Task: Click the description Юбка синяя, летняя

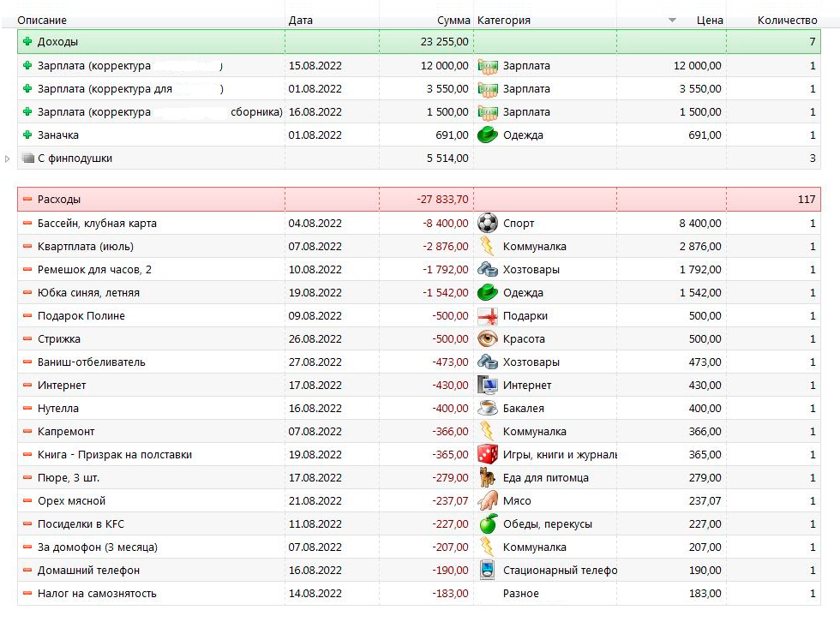Action: (x=88, y=293)
